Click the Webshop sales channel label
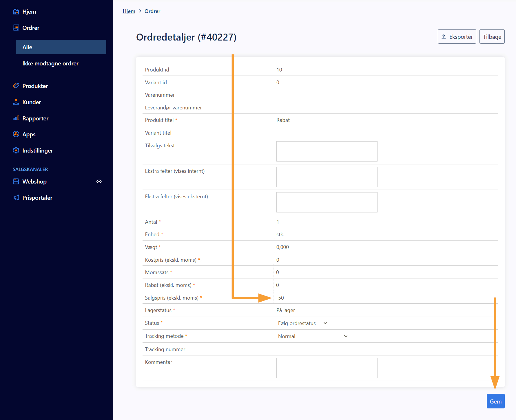 click(x=34, y=181)
